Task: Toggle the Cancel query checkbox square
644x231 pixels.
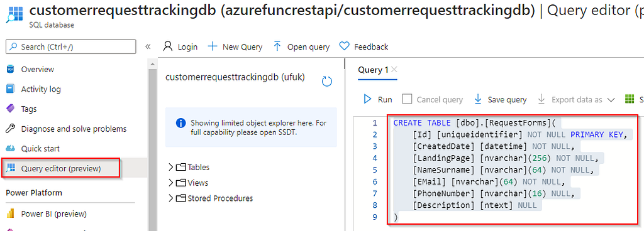Action: pos(407,99)
